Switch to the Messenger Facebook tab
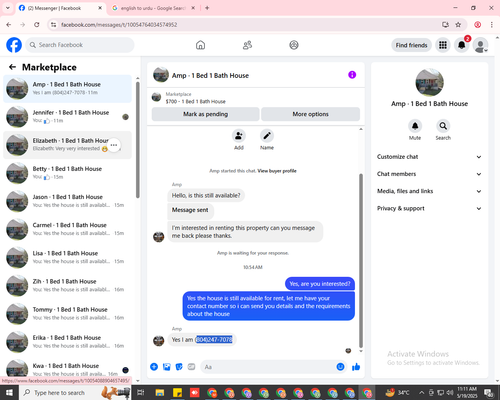 click(x=61, y=8)
